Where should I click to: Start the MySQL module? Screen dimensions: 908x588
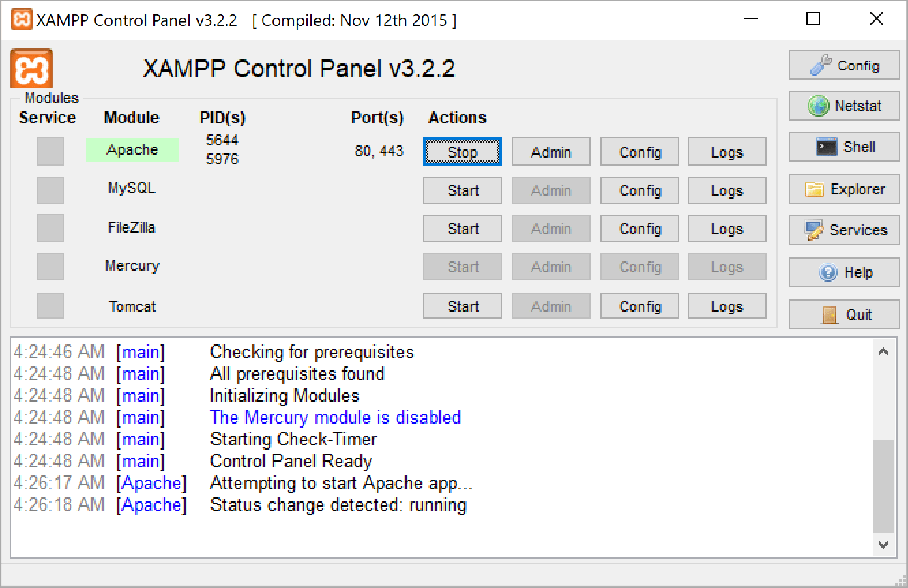[463, 190]
